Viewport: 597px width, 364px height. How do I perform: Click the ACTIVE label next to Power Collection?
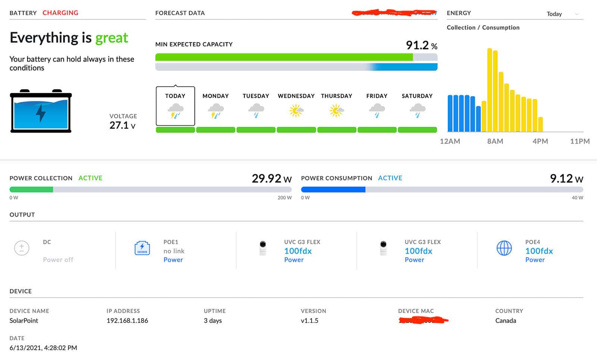pos(90,178)
